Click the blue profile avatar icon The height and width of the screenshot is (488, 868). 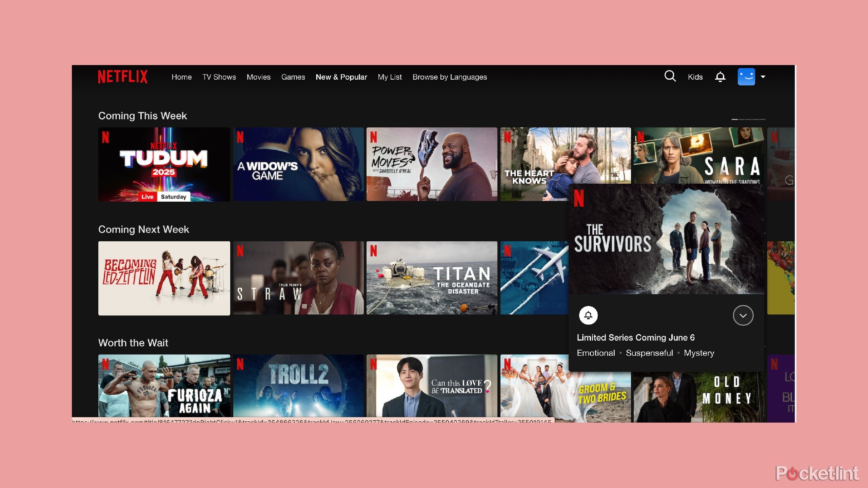746,77
